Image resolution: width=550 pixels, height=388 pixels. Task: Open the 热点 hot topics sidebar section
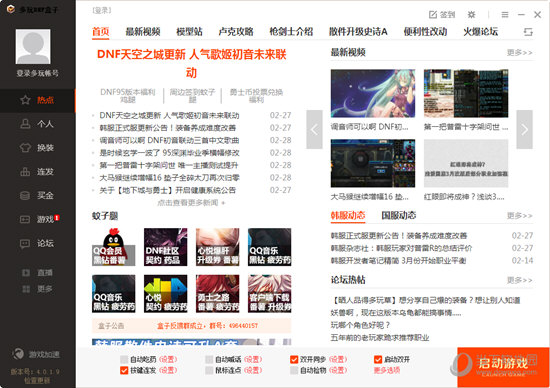[x=38, y=100]
